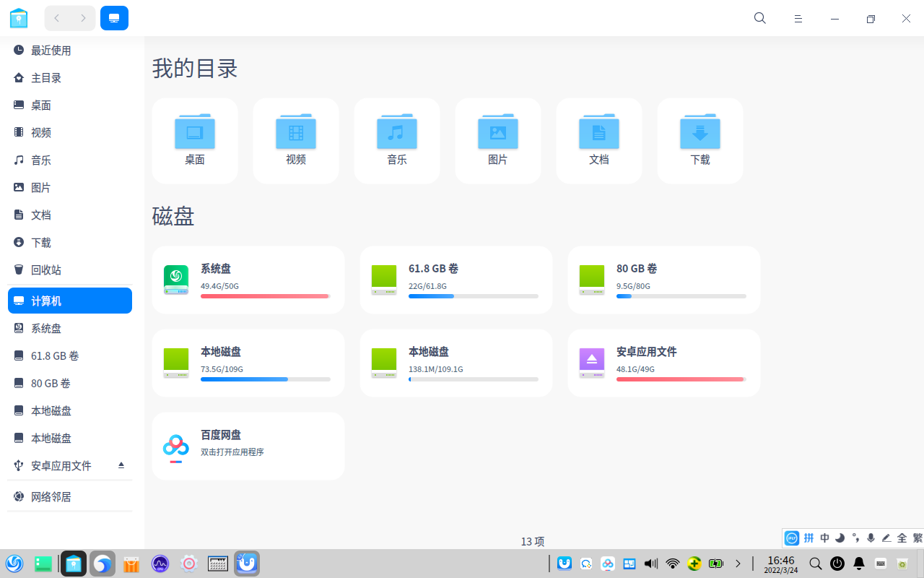
Task: Launch the orange App Store taskbar icon
Action: [131, 564]
